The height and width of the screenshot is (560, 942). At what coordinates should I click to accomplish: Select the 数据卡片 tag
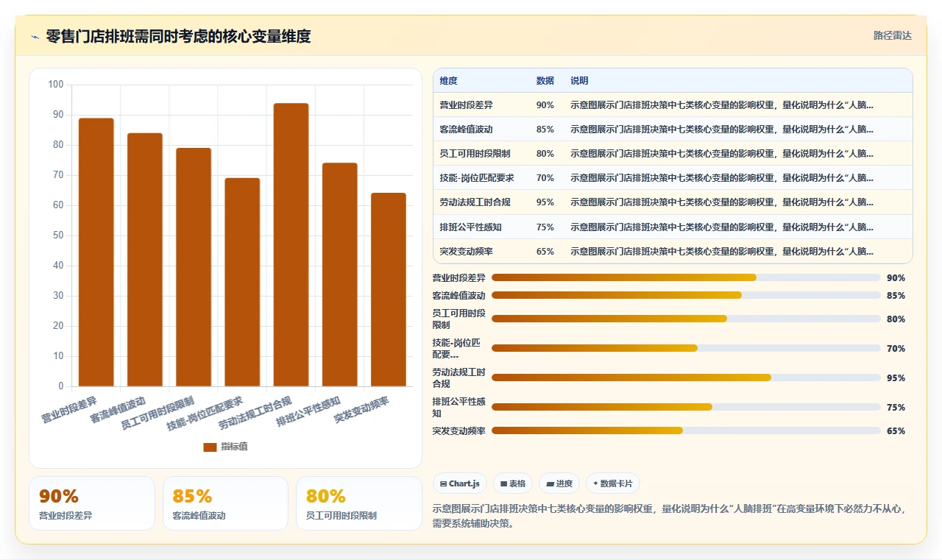tap(613, 483)
